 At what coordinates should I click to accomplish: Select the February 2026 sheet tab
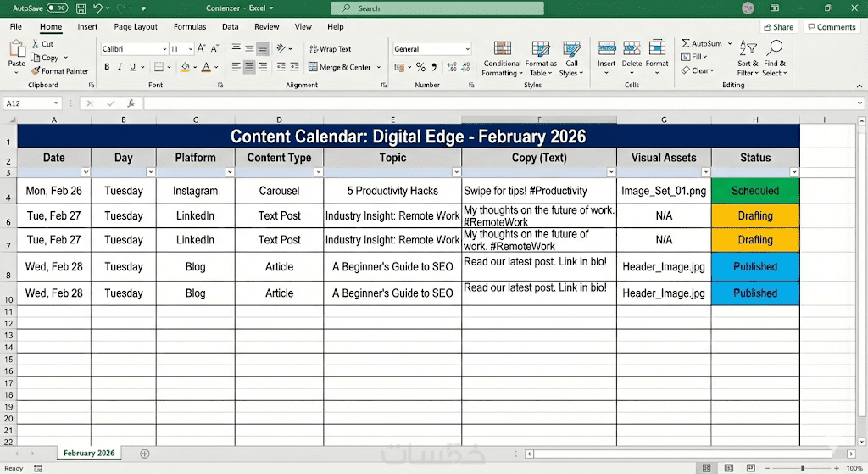(89, 453)
